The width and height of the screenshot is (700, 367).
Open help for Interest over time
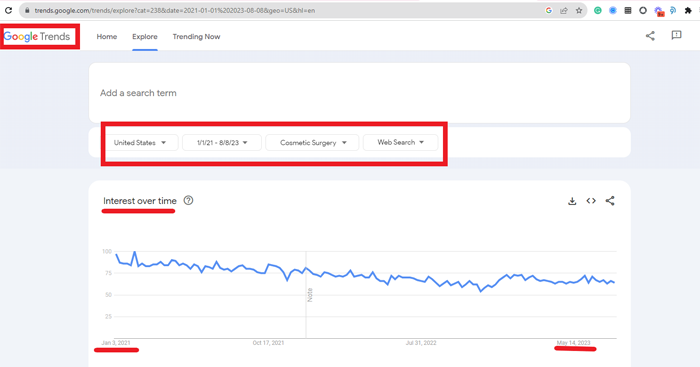188,200
